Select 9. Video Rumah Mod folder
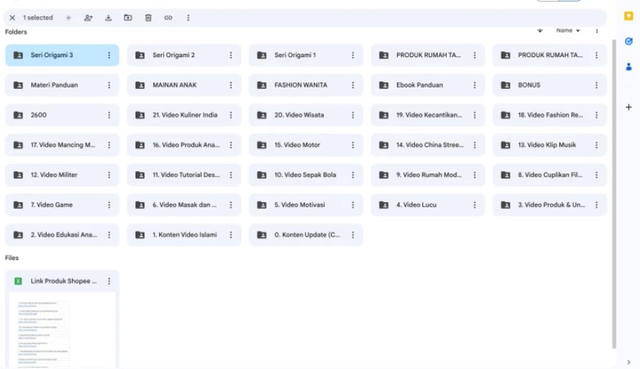The height and width of the screenshot is (369, 640). point(428,175)
